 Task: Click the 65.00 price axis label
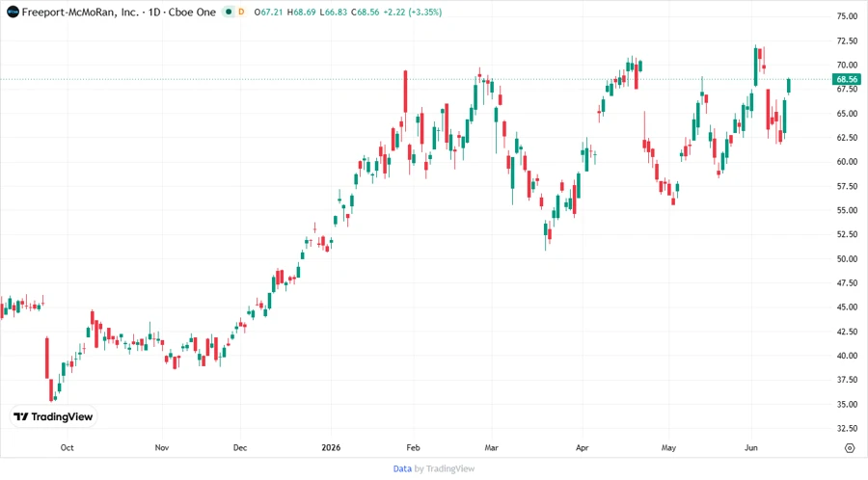coord(847,114)
